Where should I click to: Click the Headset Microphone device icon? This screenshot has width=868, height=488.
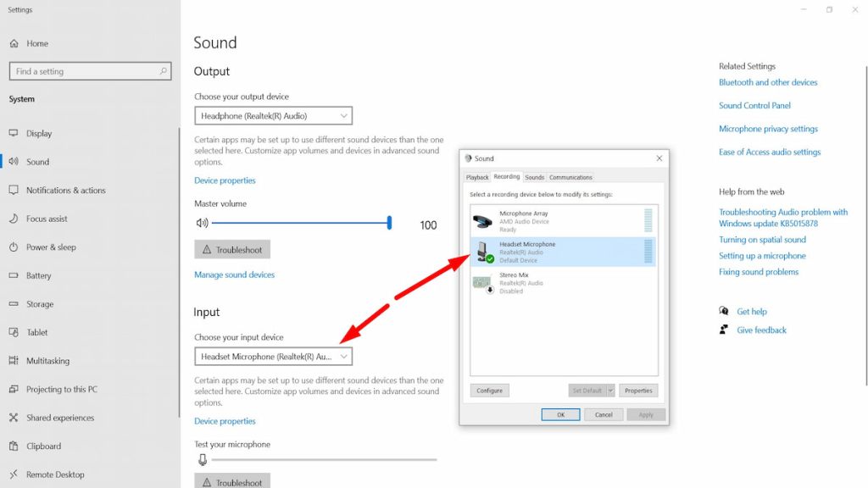tap(484, 252)
